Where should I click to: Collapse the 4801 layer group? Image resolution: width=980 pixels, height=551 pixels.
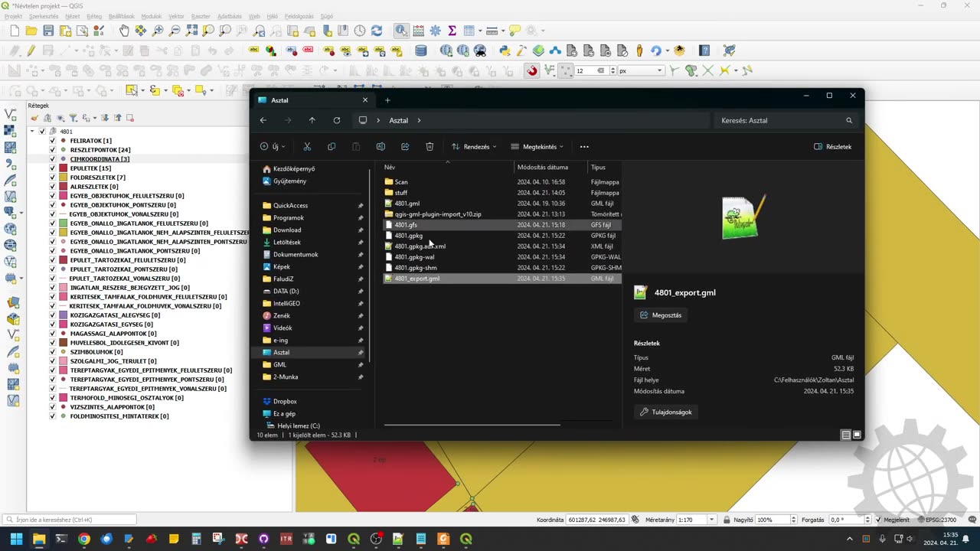click(32, 132)
